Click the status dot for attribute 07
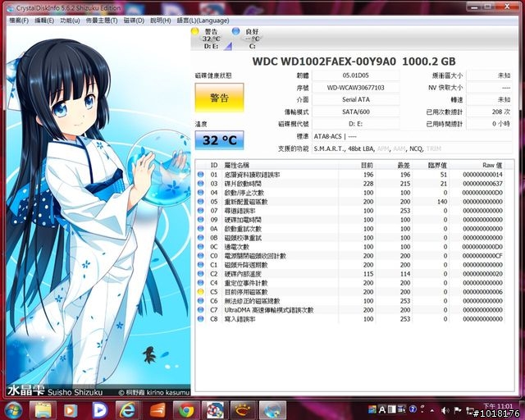This screenshot has height=420, width=525. pyautogui.click(x=200, y=211)
